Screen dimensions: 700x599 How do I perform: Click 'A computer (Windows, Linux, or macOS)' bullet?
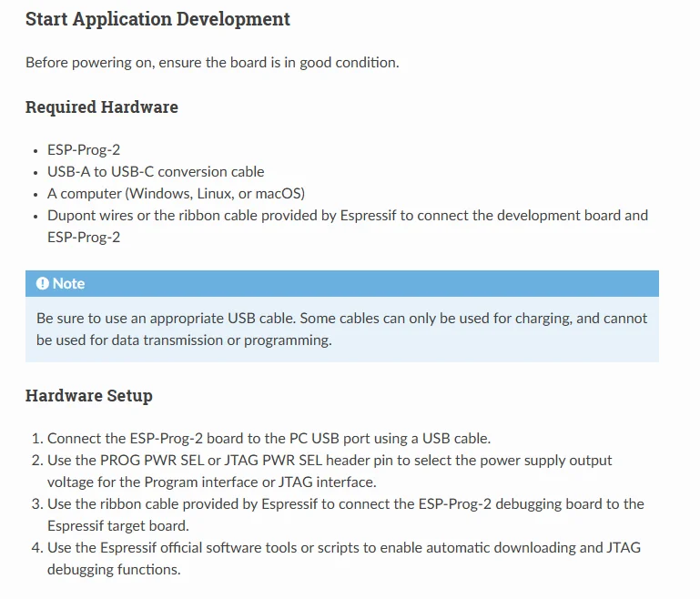176,193
